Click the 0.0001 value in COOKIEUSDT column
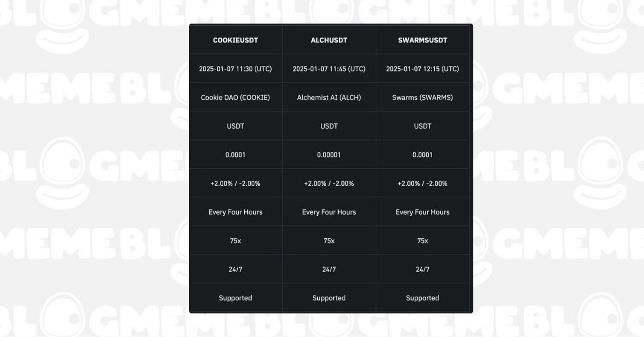Viewport: 644px width, 337px height. coord(235,155)
